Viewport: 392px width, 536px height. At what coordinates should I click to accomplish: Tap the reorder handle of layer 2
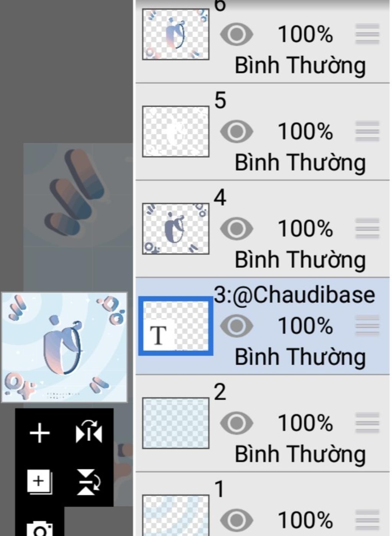tap(367, 423)
